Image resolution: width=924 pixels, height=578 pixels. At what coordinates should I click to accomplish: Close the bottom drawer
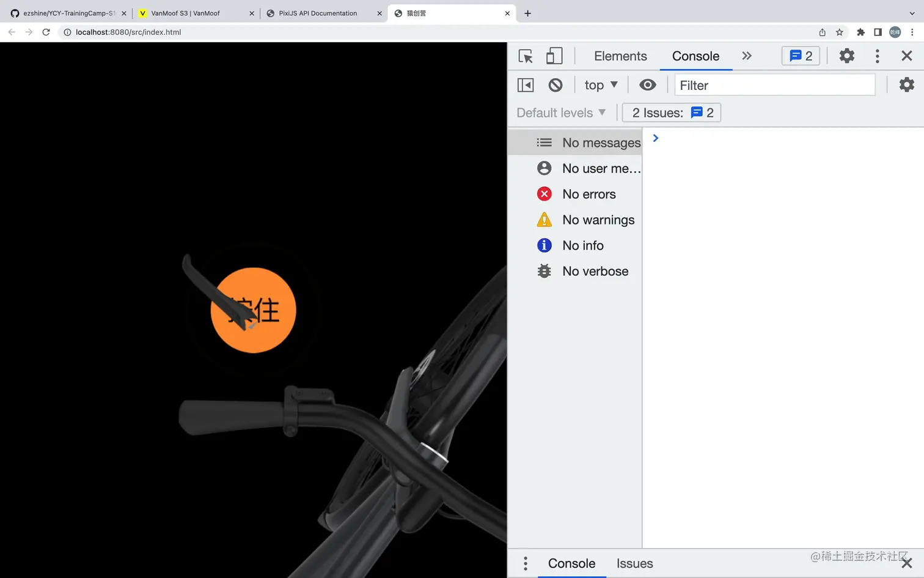[907, 563]
